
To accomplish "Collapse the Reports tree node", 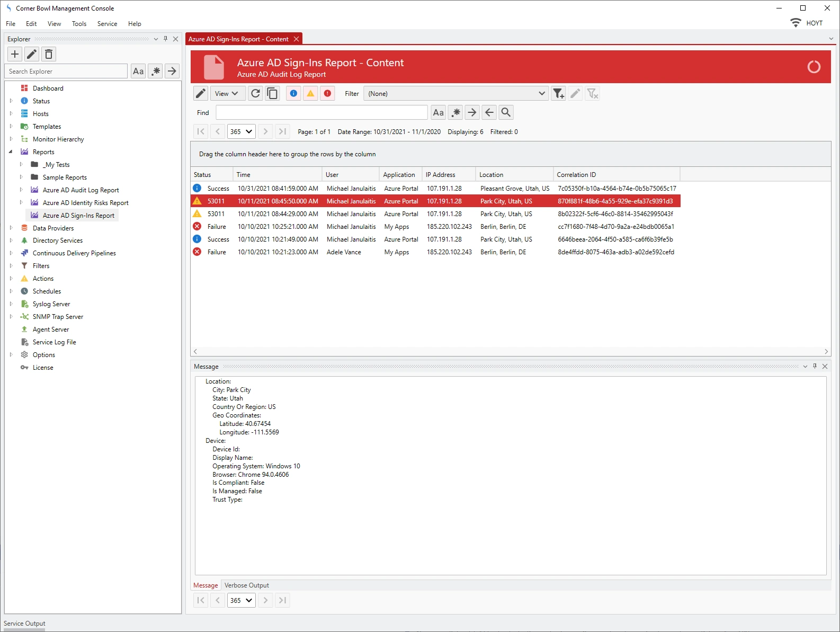I will (x=11, y=152).
